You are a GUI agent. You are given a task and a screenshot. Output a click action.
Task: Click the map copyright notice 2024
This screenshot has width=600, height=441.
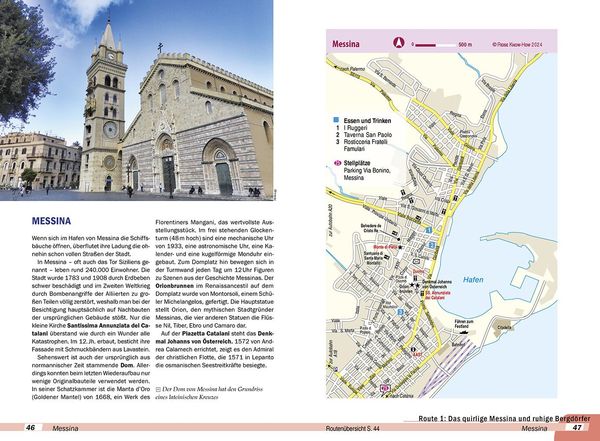517,45
